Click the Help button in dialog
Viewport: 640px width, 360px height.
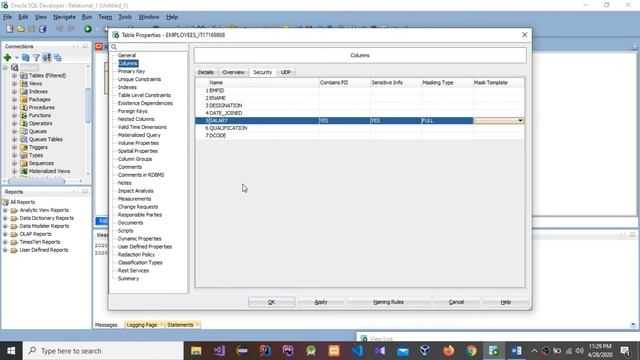click(x=506, y=302)
